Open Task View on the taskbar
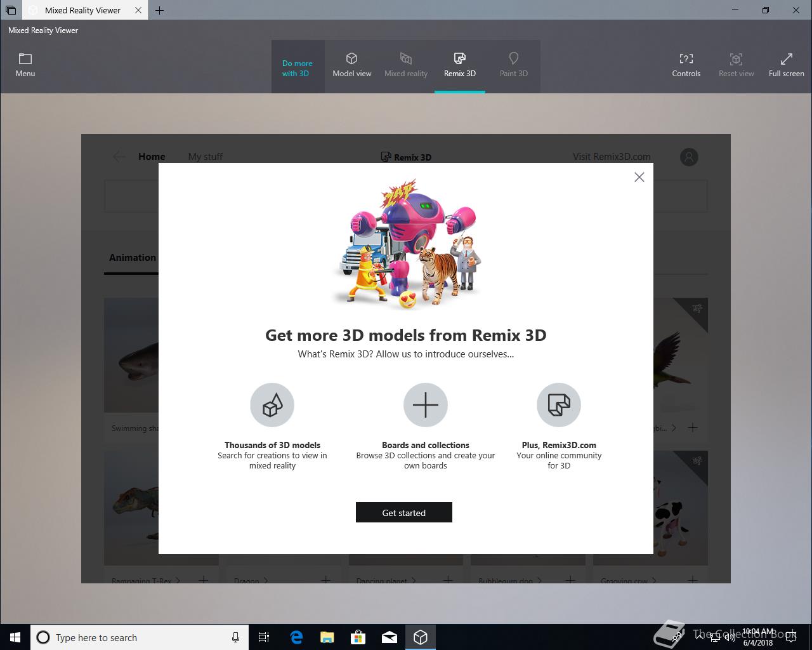 (x=264, y=637)
